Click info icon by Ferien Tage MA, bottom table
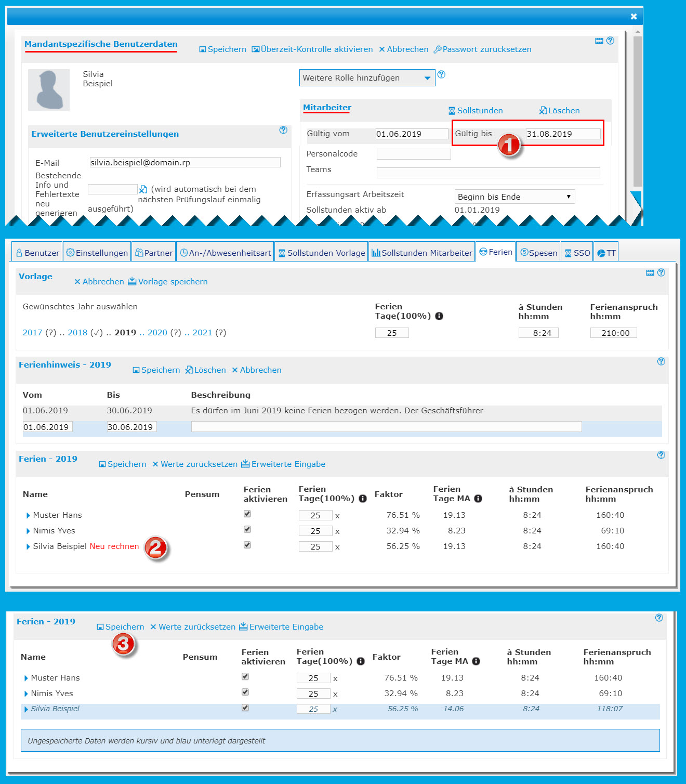The image size is (686, 784). tap(476, 661)
